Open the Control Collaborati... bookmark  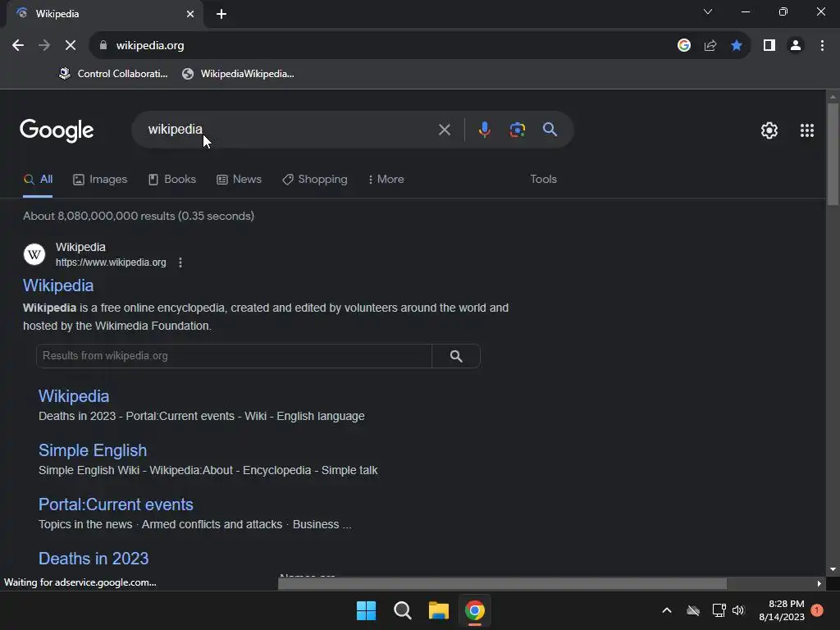pos(113,74)
